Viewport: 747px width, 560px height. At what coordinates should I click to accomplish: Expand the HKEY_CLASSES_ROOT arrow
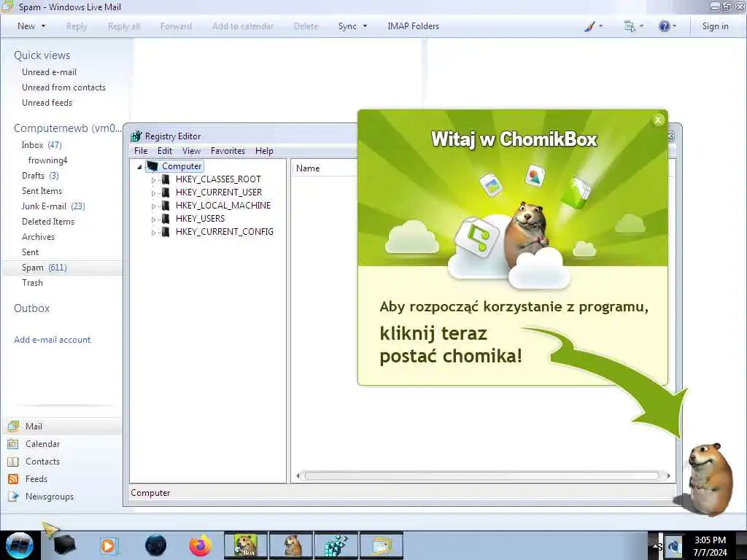(153, 180)
